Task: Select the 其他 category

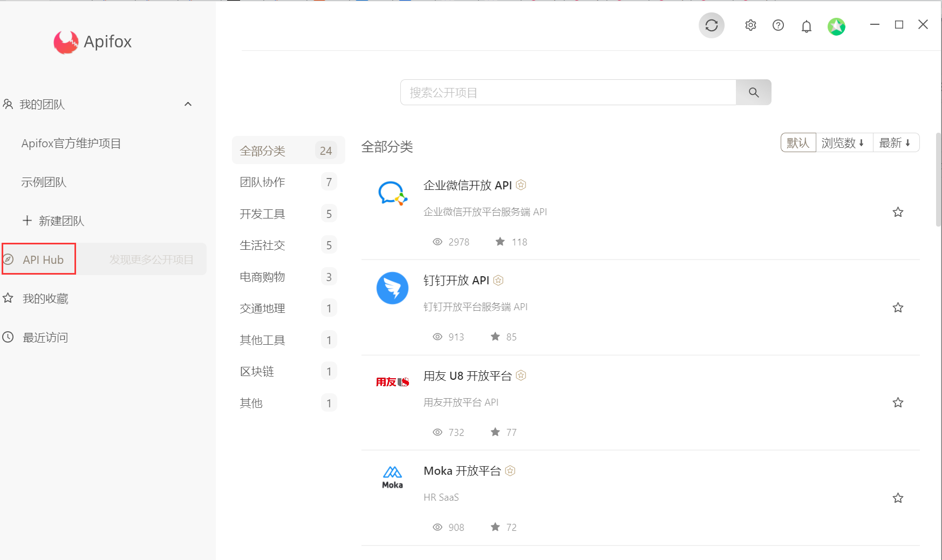Action: (288, 403)
